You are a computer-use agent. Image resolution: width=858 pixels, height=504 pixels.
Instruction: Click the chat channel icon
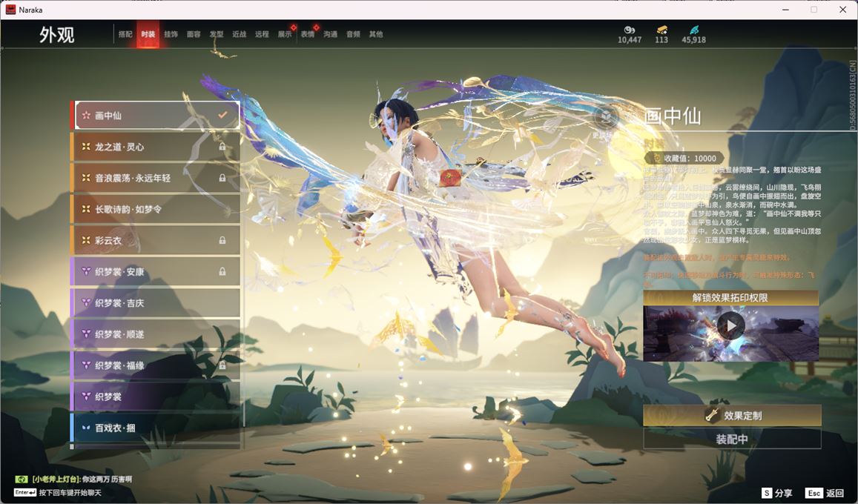pos(22,480)
